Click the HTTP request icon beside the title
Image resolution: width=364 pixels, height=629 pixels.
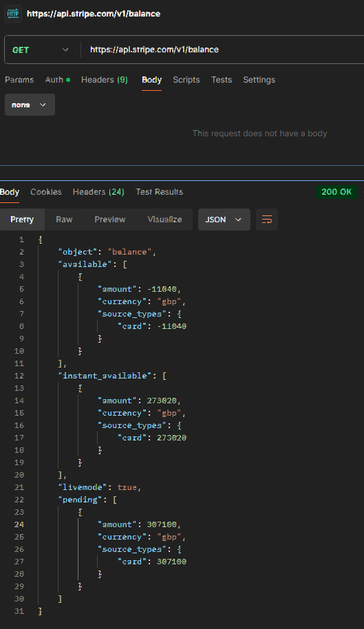(13, 14)
